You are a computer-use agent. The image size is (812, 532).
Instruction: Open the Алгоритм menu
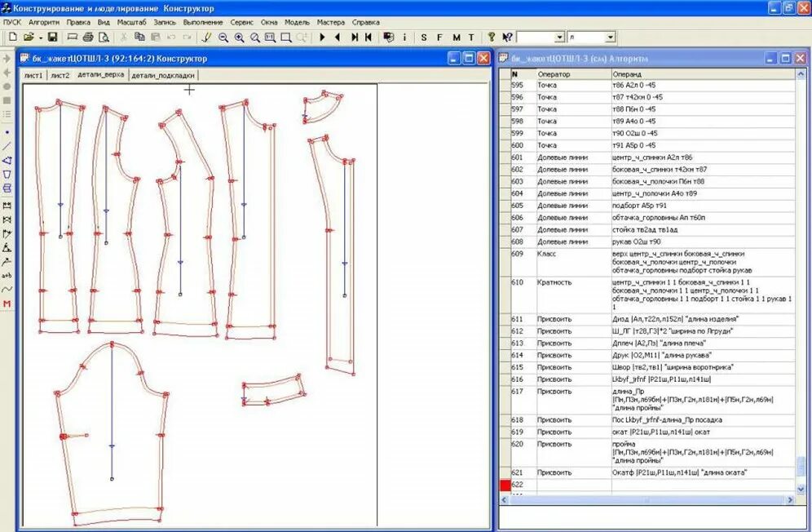[44, 22]
